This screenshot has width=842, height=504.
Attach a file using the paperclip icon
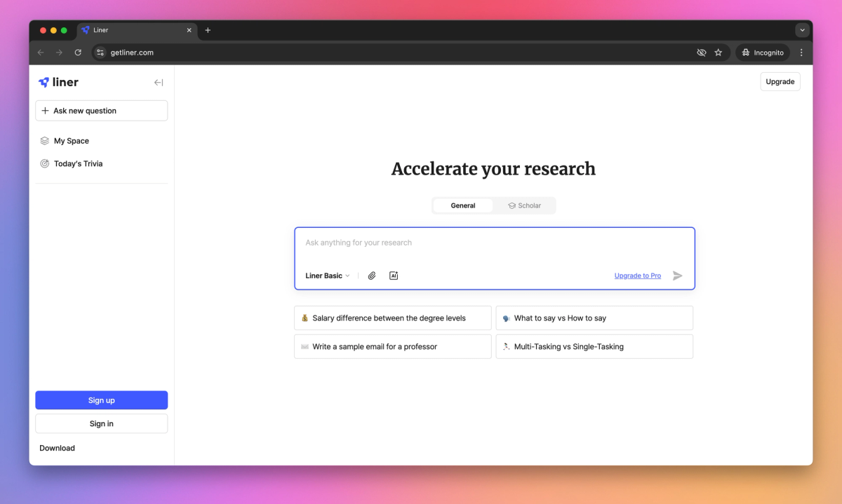(x=372, y=275)
